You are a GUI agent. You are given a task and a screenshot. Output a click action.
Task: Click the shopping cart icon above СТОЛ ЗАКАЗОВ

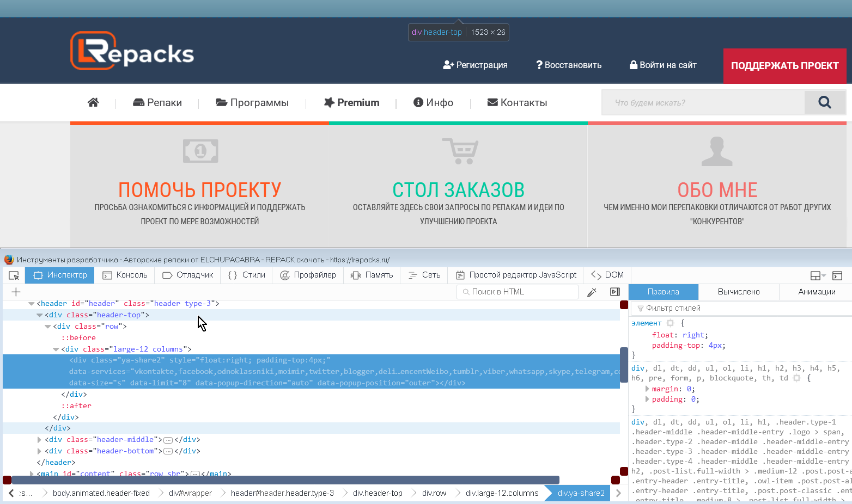(x=460, y=151)
